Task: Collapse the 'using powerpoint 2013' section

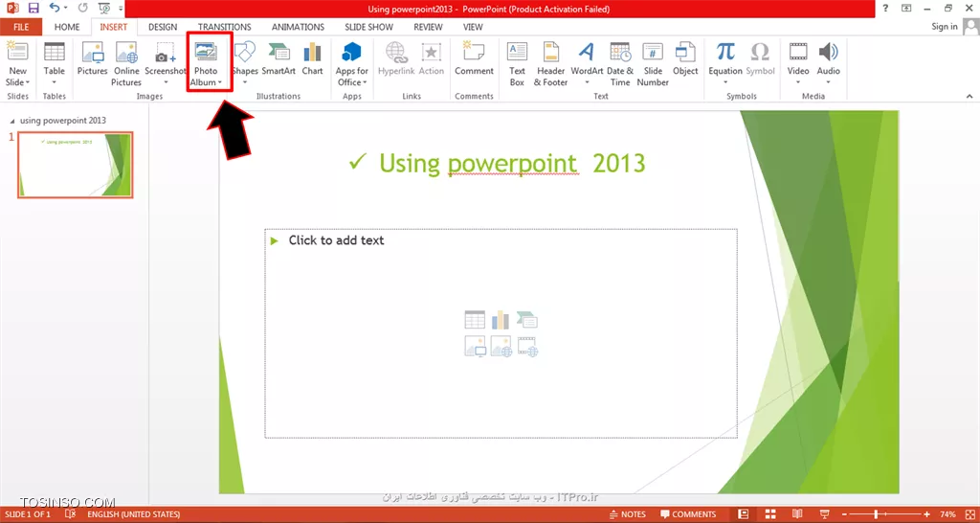Action: click(x=12, y=120)
